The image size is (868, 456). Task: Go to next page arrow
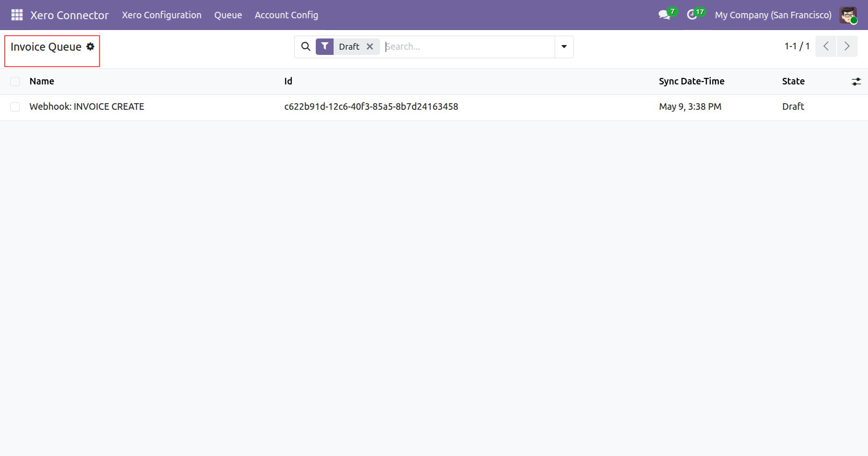847,46
